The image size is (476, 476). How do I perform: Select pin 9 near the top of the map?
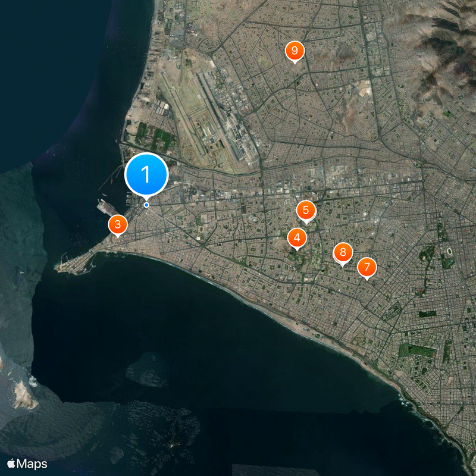296,51
